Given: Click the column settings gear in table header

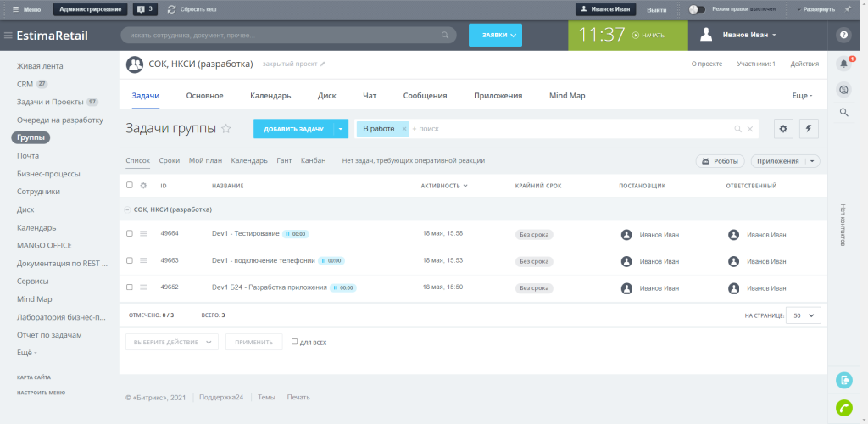Looking at the screenshot, I should (143, 186).
